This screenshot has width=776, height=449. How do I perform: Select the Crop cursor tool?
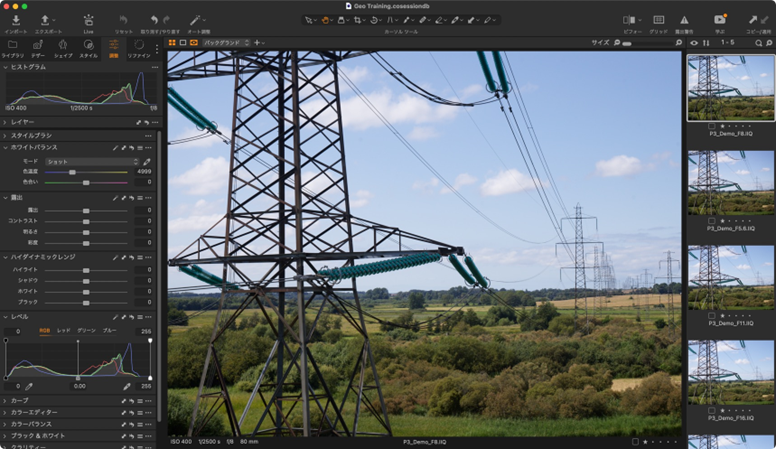point(357,20)
